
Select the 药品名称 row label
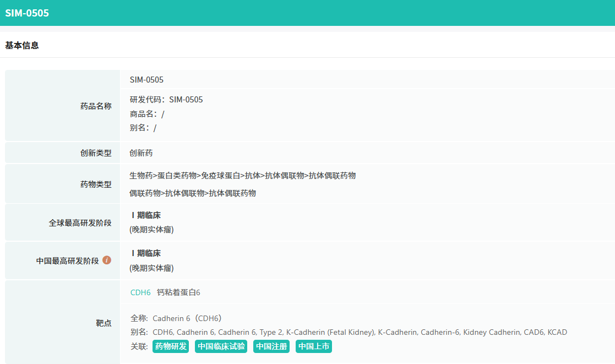(x=96, y=106)
